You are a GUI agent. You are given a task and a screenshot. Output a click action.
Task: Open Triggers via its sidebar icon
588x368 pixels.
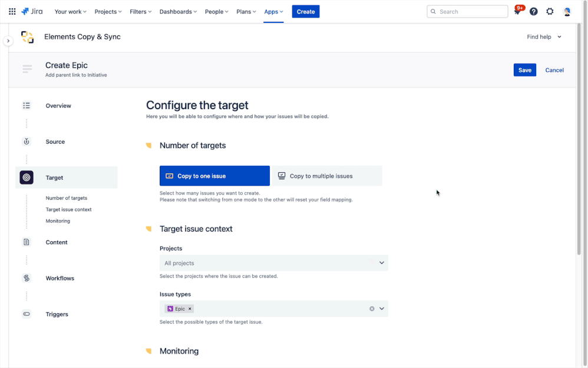[27, 314]
